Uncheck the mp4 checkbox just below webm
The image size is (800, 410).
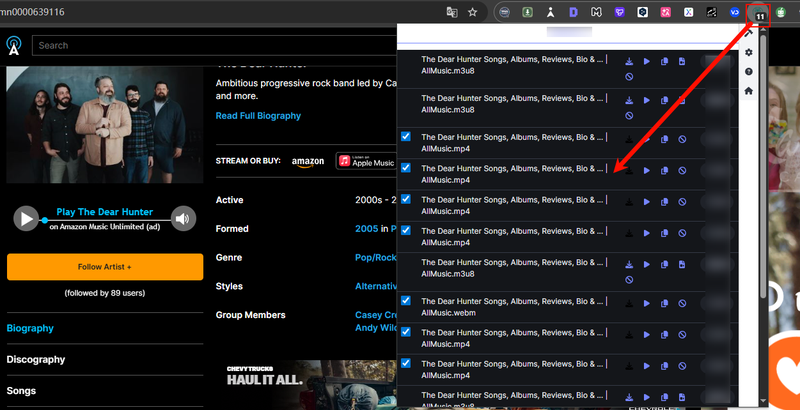coord(406,332)
